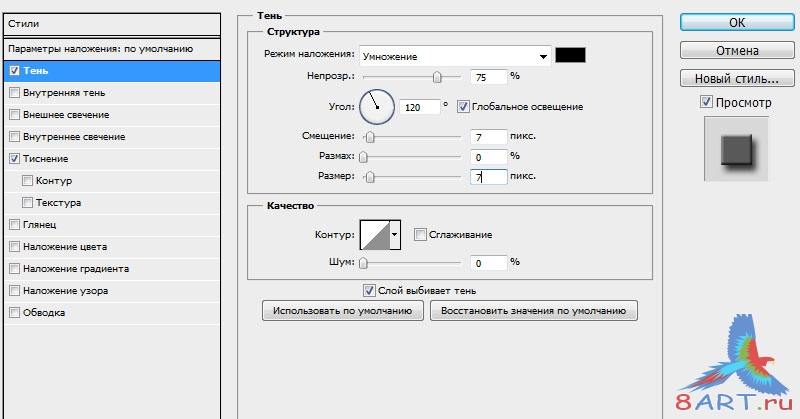Screen dimensions: 800x419
Task: Click the Угол angle dial
Action: point(377,107)
